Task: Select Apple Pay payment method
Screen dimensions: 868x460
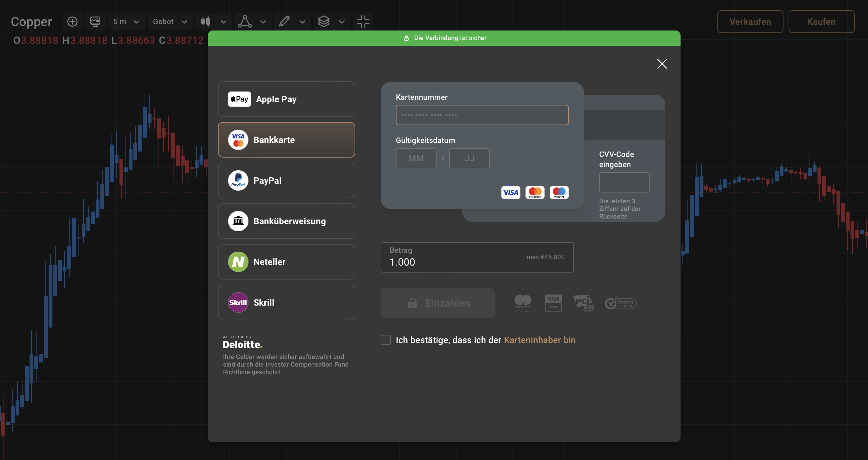Action: [x=286, y=99]
